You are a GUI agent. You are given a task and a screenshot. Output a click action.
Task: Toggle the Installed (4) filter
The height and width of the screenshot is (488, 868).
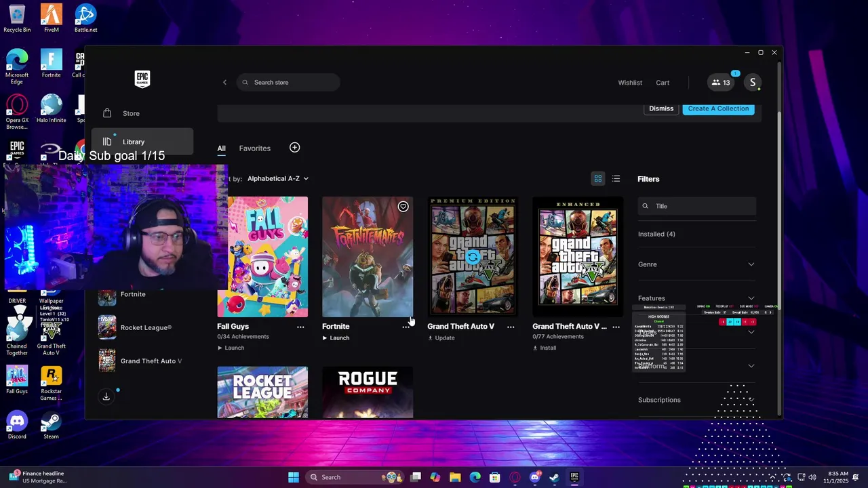pyautogui.click(x=656, y=235)
